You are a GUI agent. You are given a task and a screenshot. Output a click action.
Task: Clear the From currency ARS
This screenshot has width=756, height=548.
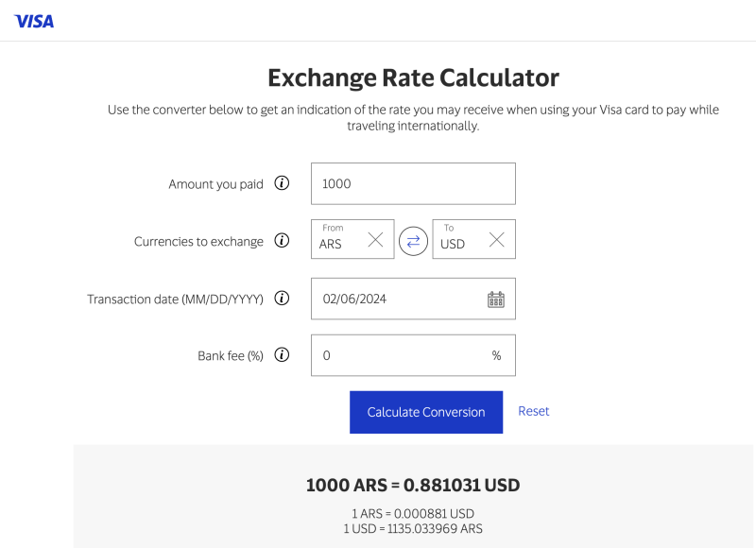[x=375, y=240]
